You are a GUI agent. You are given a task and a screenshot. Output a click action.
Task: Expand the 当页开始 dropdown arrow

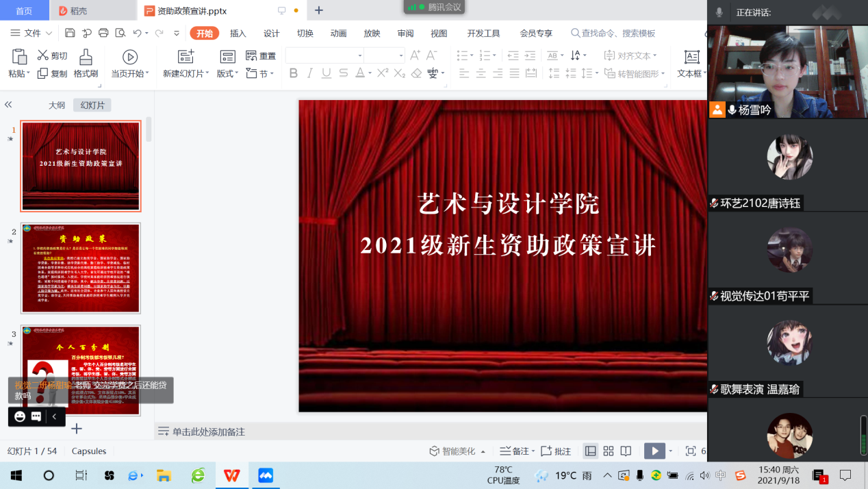147,74
